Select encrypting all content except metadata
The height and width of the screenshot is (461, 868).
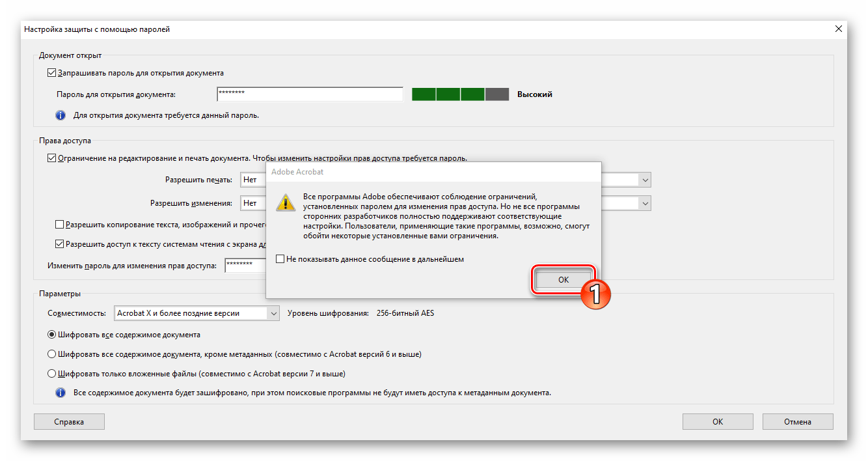coord(51,354)
